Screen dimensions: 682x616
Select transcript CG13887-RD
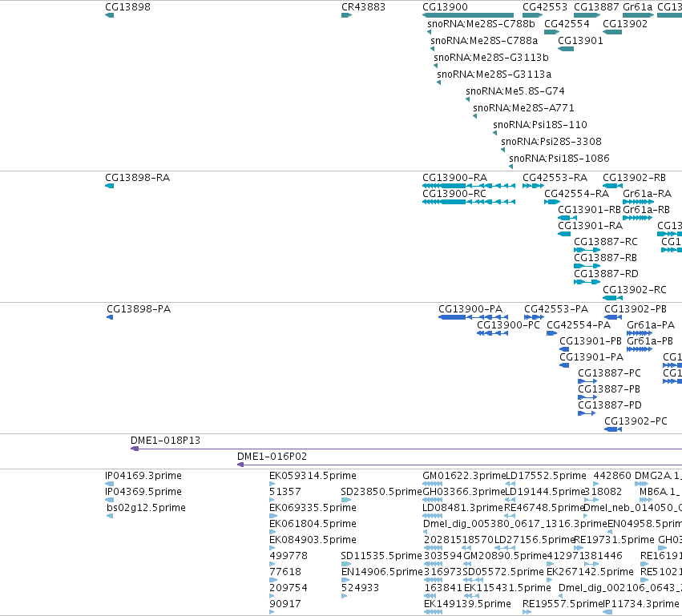(606, 274)
